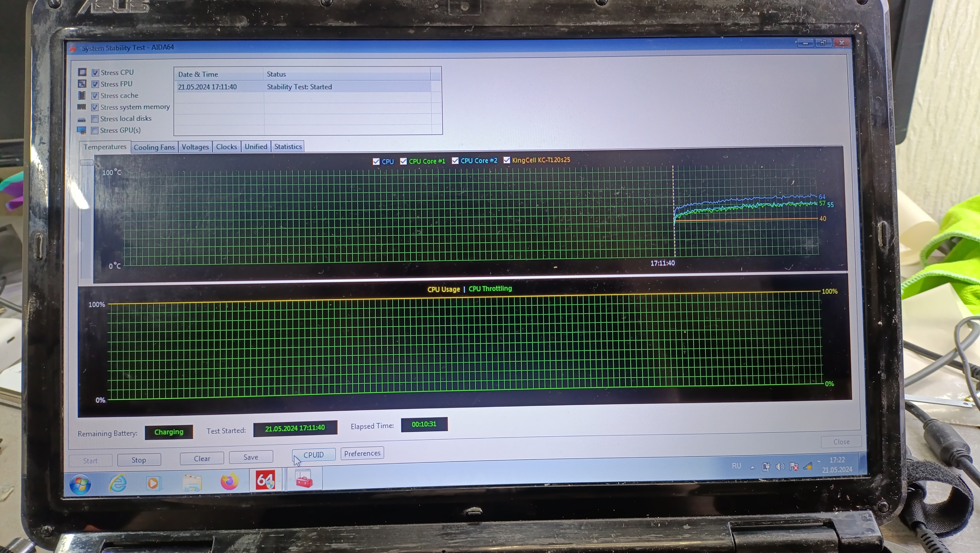Switch to the Voltages tab
The height and width of the screenshot is (553, 980).
(195, 147)
